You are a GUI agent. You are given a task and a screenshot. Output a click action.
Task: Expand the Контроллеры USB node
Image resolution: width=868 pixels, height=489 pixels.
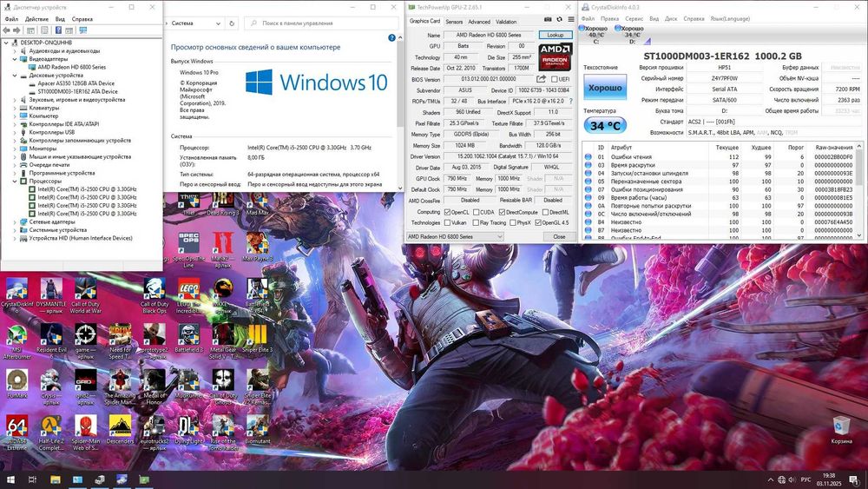tap(15, 132)
